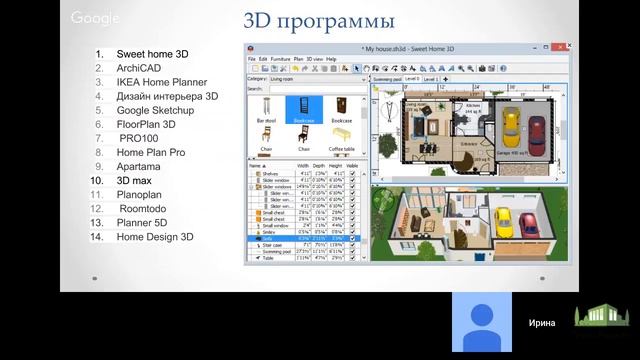Click the plus tab to add level
The height and width of the screenshot is (360, 640).
[445, 79]
